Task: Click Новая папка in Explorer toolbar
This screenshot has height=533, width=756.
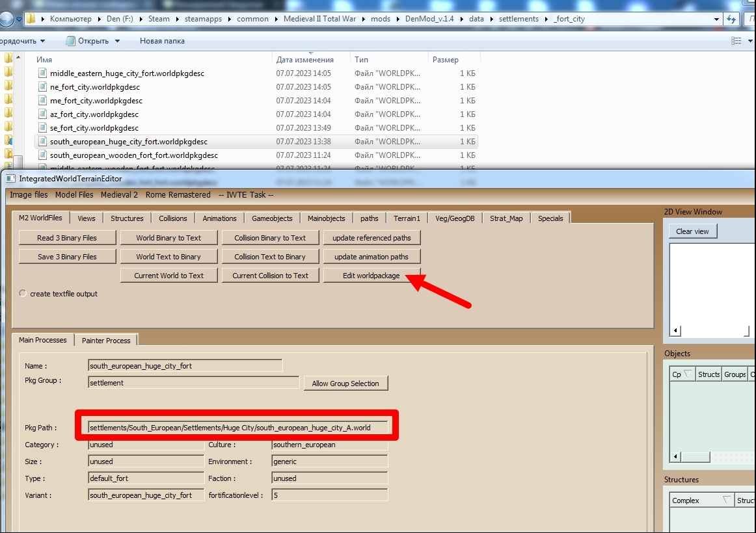Action: [162, 41]
